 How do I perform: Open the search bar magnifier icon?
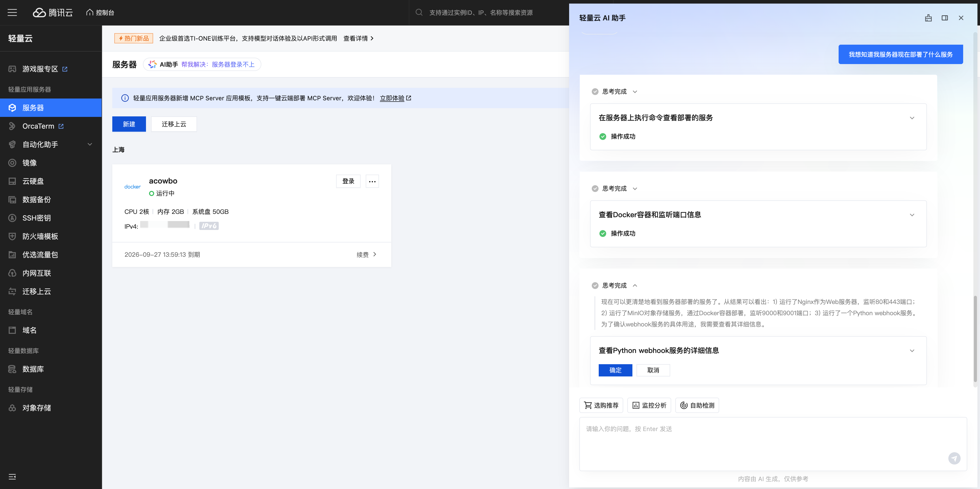pyautogui.click(x=419, y=12)
